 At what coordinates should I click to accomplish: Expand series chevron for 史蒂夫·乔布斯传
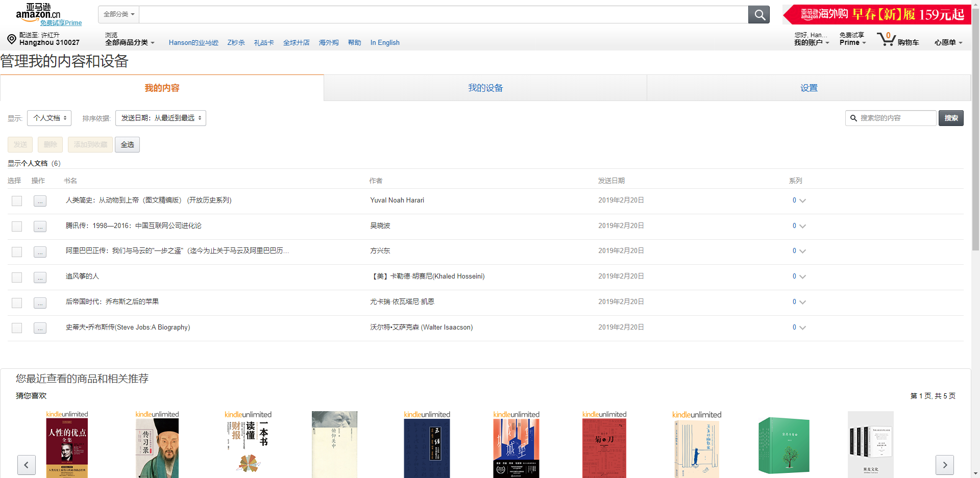pyautogui.click(x=802, y=328)
